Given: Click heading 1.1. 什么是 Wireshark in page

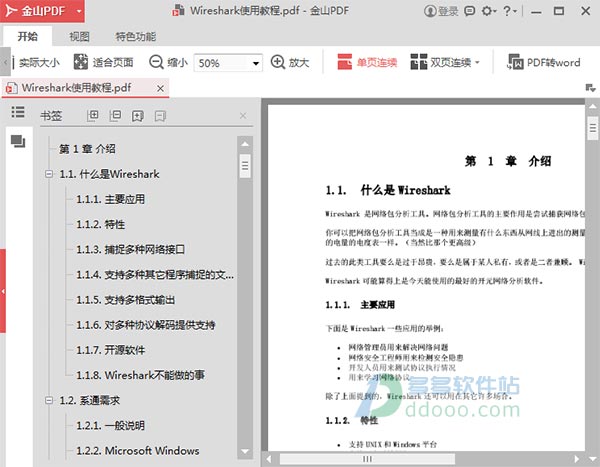Looking at the screenshot, I should (388, 190).
